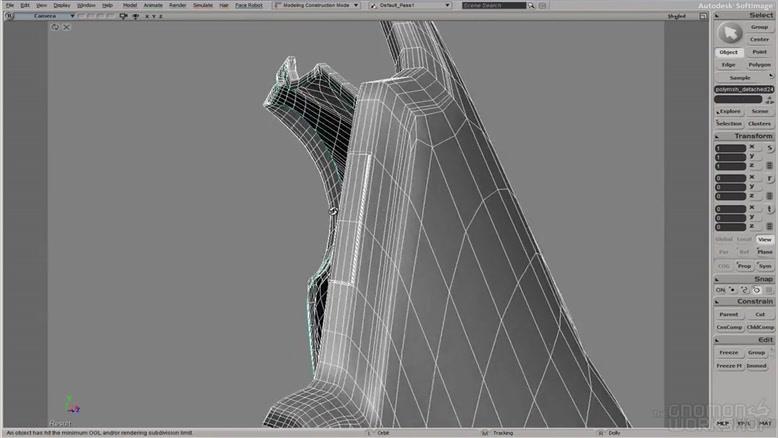Toggle Snap ON button

(720, 290)
